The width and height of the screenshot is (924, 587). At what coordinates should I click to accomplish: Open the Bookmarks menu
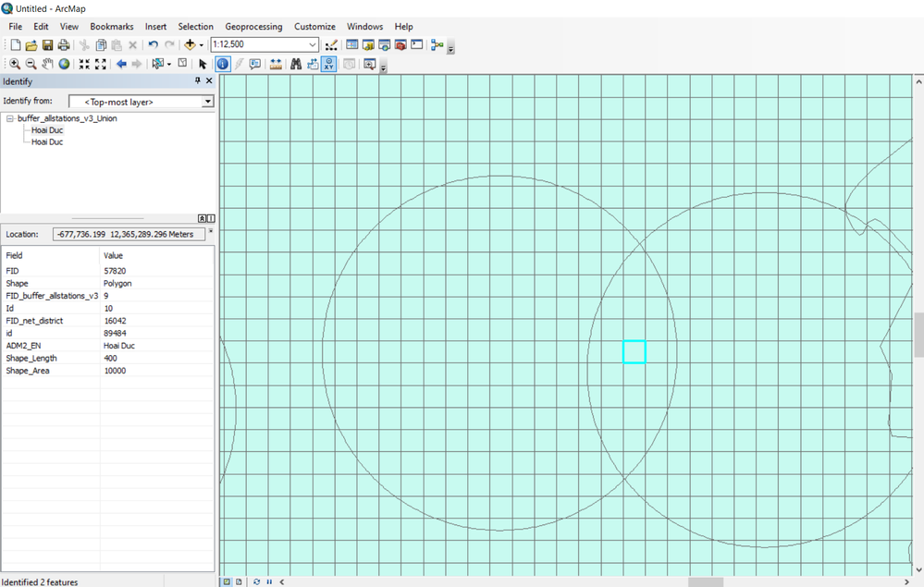pyautogui.click(x=111, y=27)
